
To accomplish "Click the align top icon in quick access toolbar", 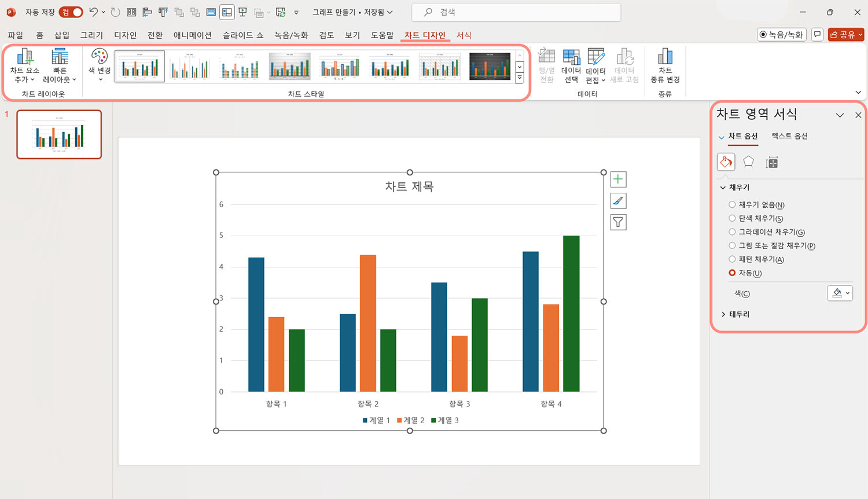I will pyautogui.click(x=163, y=12).
